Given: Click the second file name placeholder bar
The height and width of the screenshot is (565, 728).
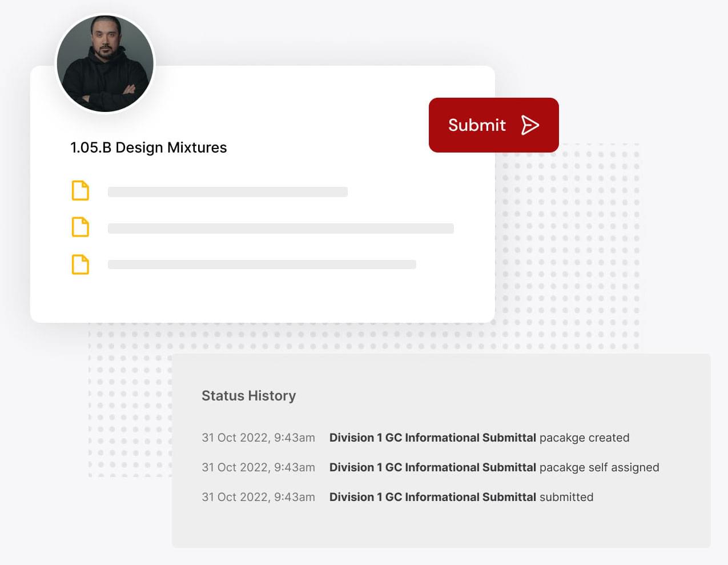Looking at the screenshot, I should pos(281,229).
